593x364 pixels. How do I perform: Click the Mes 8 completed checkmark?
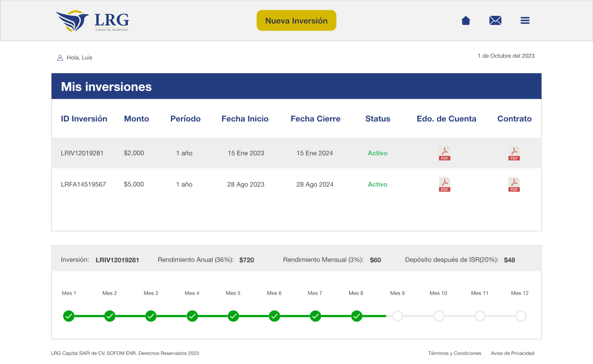357,316
